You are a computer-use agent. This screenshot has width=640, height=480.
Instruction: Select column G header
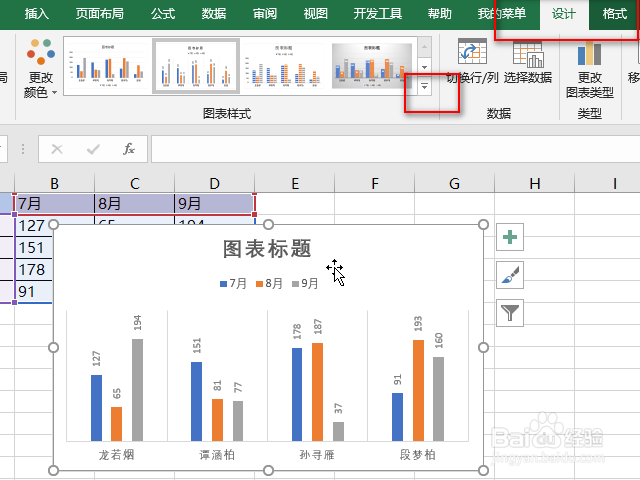pos(454,183)
